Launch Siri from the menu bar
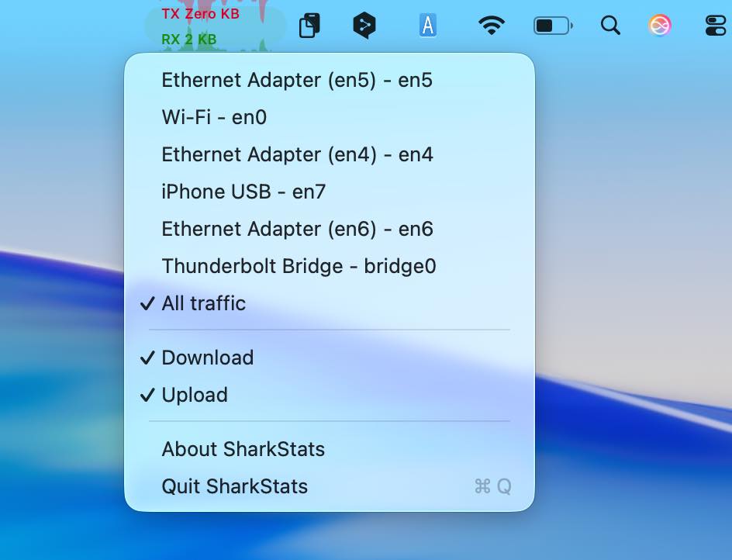732x560 pixels. click(660, 26)
